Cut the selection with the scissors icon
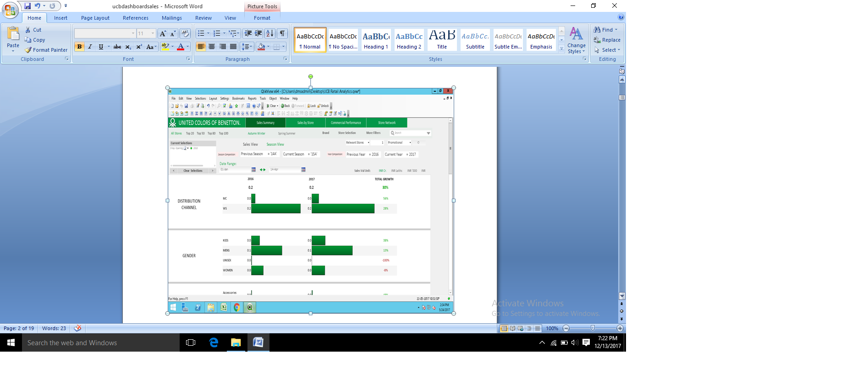The height and width of the screenshot is (391, 868). [33, 30]
